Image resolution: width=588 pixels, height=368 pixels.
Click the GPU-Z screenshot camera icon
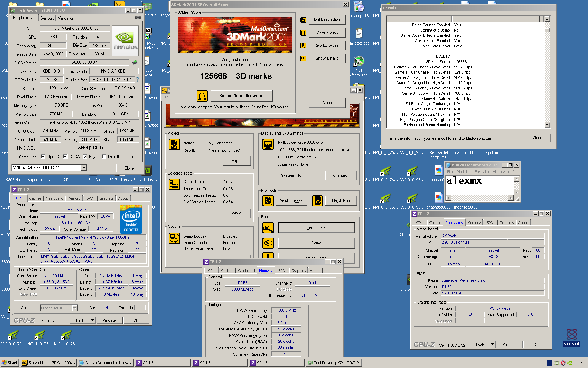point(138,18)
